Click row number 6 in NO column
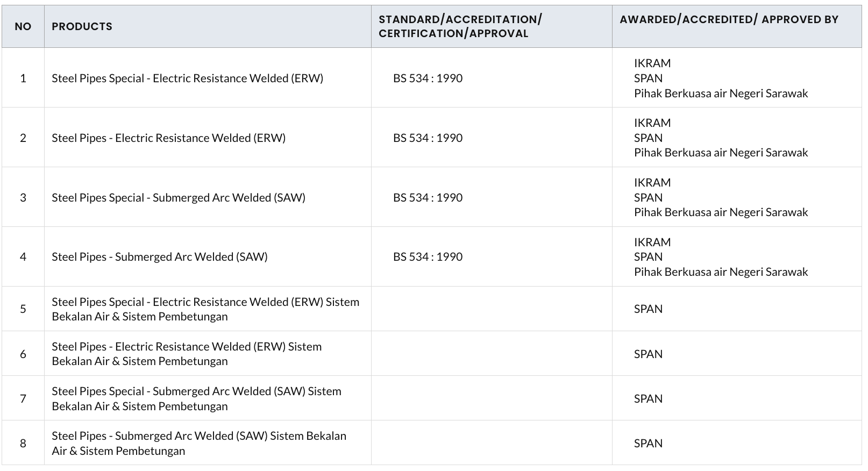This screenshot has height=471, width=868. click(23, 354)
